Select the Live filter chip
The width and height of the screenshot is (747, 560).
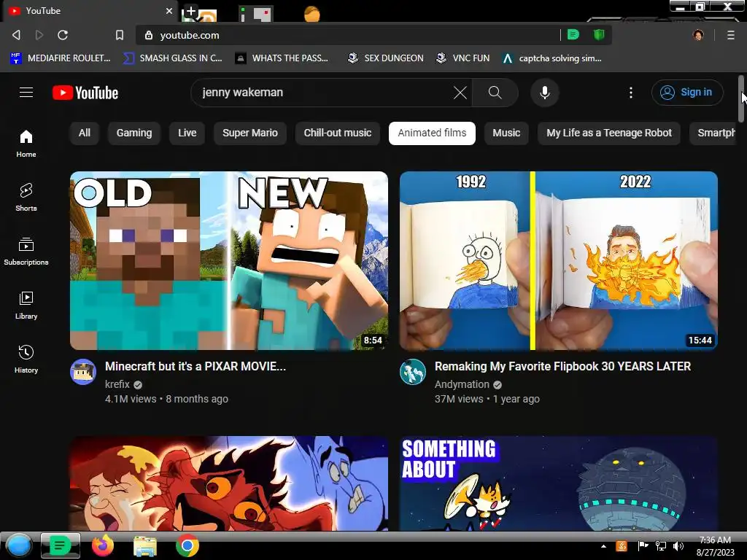pyautogui.click(x=187, y=133)
